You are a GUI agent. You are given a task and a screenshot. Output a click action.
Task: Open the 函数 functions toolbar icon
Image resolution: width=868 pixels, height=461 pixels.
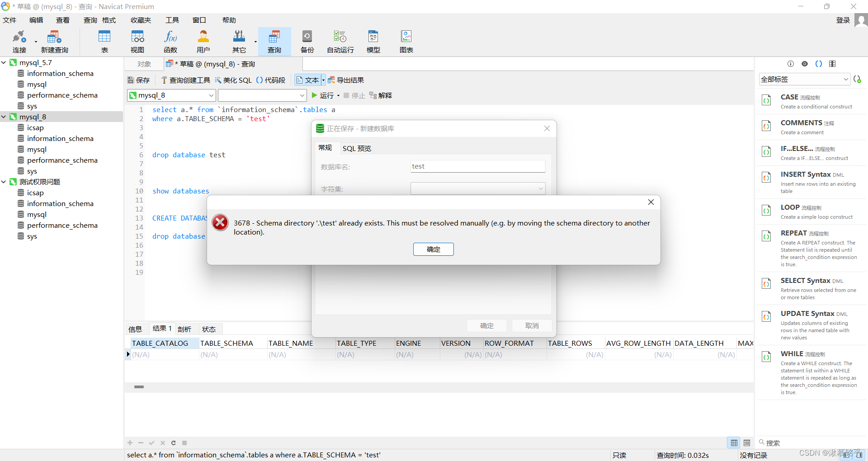click(x=170, y=42)
